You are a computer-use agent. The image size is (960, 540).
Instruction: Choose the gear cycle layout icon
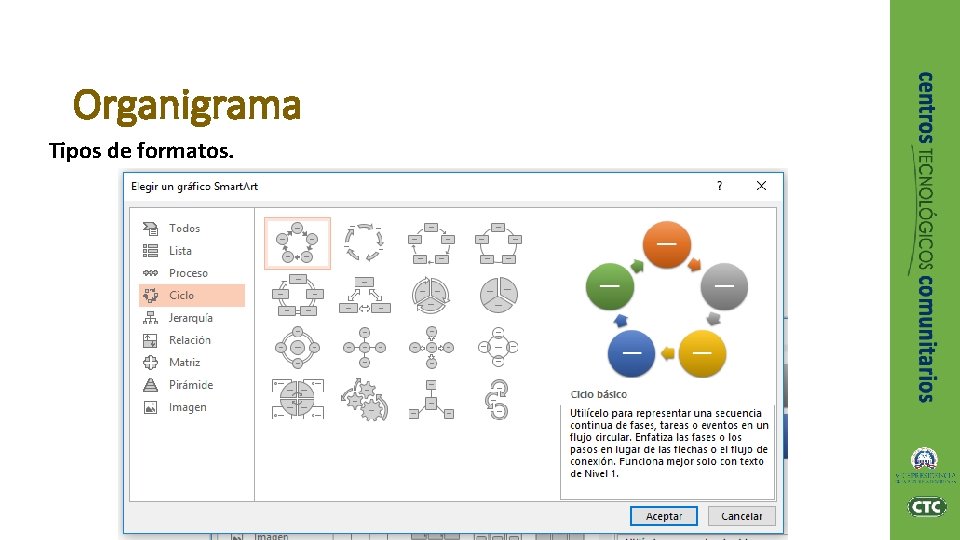coord(364,399)
